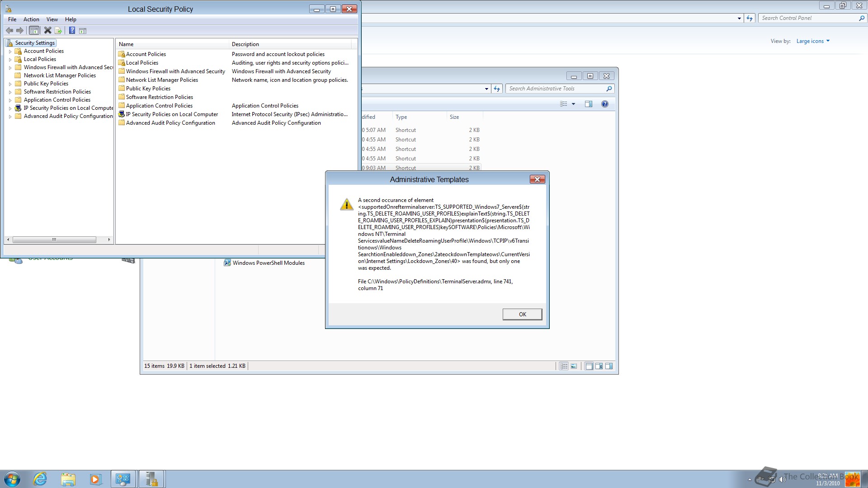The image size is (868, 488).
Task: Click the blue Help toolbar icon
Action: [72, 31]
